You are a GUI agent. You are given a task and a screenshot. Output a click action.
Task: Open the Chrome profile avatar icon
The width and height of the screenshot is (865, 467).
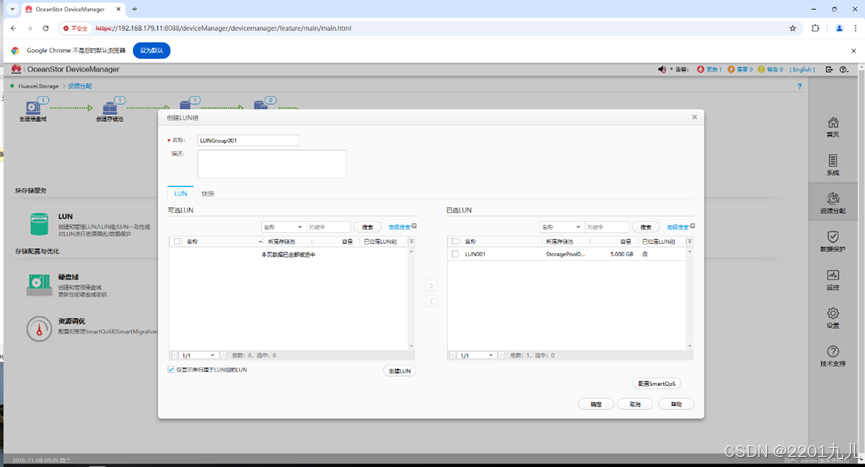coord(839,28)
